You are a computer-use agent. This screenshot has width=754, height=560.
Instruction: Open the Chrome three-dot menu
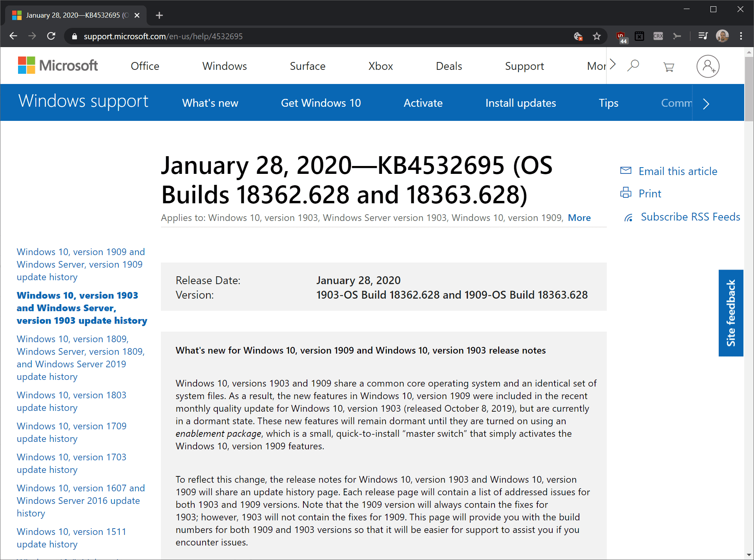tap(741, 36)
